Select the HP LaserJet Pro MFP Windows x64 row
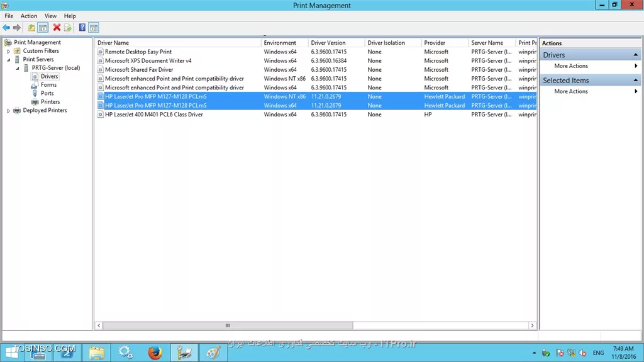This screenshot has height=362, width=644. pos(316,106)
